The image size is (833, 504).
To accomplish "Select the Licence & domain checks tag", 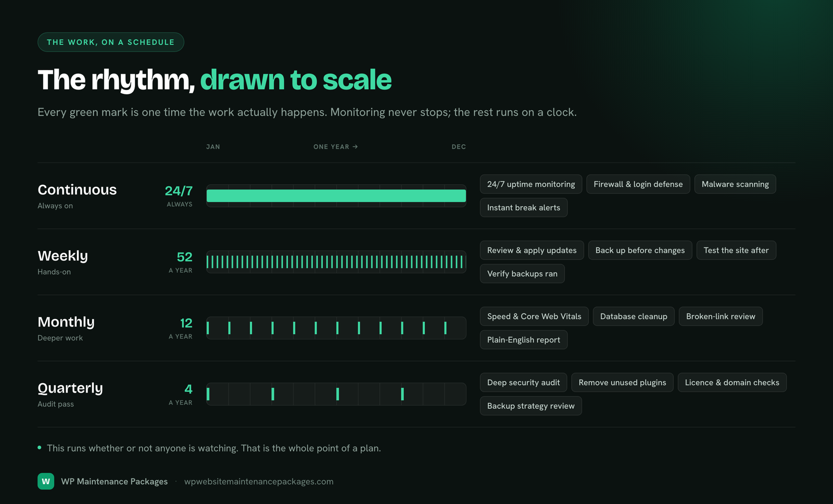I will pyautogui.click(x=732, y=383).
